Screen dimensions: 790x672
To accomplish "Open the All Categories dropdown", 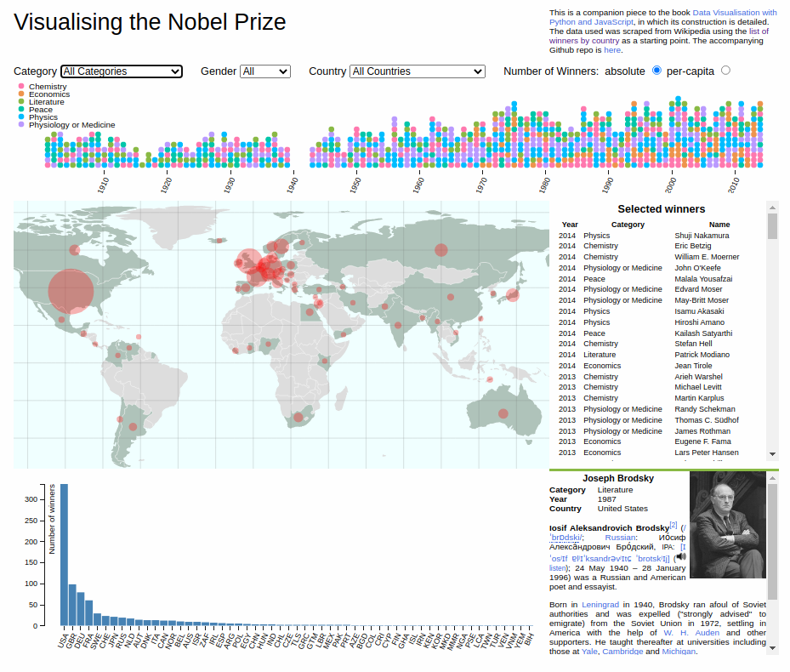I will click(122, 71).
